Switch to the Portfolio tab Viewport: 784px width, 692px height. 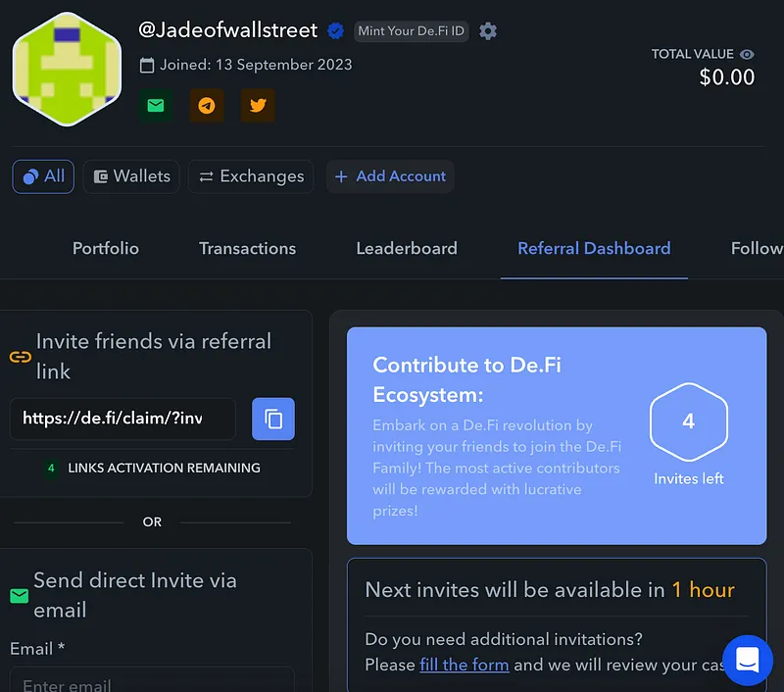[106, 249]
